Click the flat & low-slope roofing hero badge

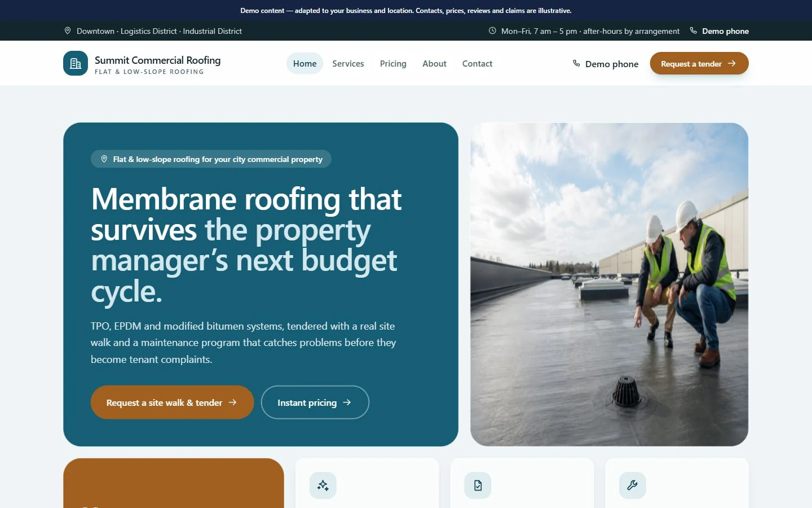click(x=211, y=159)
